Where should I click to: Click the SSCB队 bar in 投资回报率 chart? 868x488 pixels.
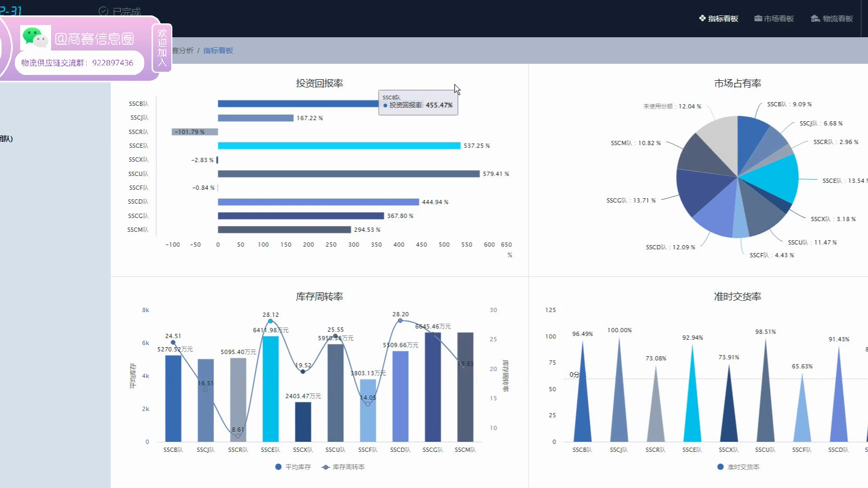pos(298,104)
